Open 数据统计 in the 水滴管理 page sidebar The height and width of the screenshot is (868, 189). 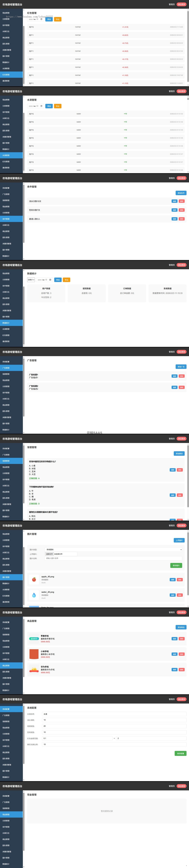pos(11,149)
